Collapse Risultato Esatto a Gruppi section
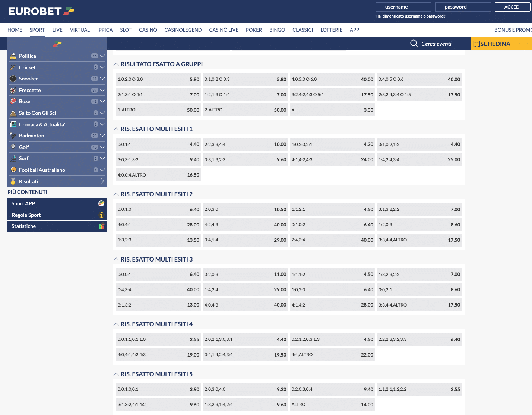This screenshot has height=415, width=532. pyautogui.click(x=116, y=64)
